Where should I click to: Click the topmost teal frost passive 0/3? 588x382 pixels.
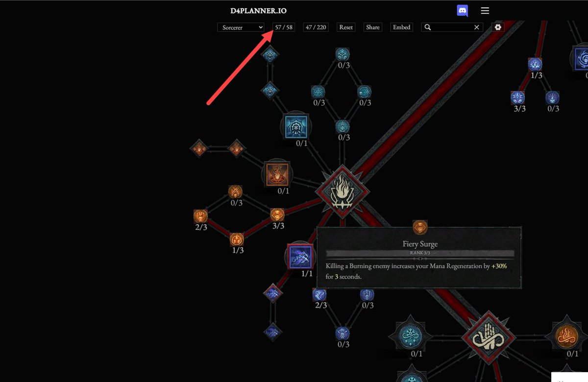(343, 54)
